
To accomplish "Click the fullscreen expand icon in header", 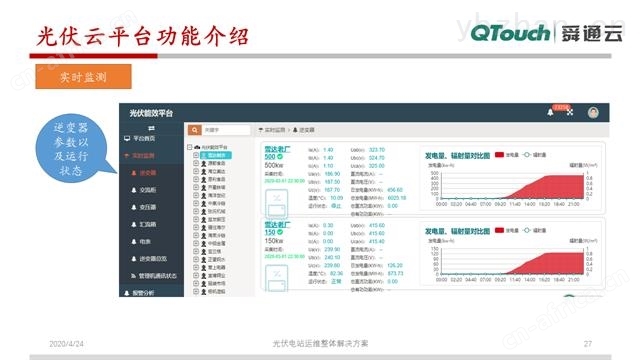I will pyautogui.click(x=570, y=112).
